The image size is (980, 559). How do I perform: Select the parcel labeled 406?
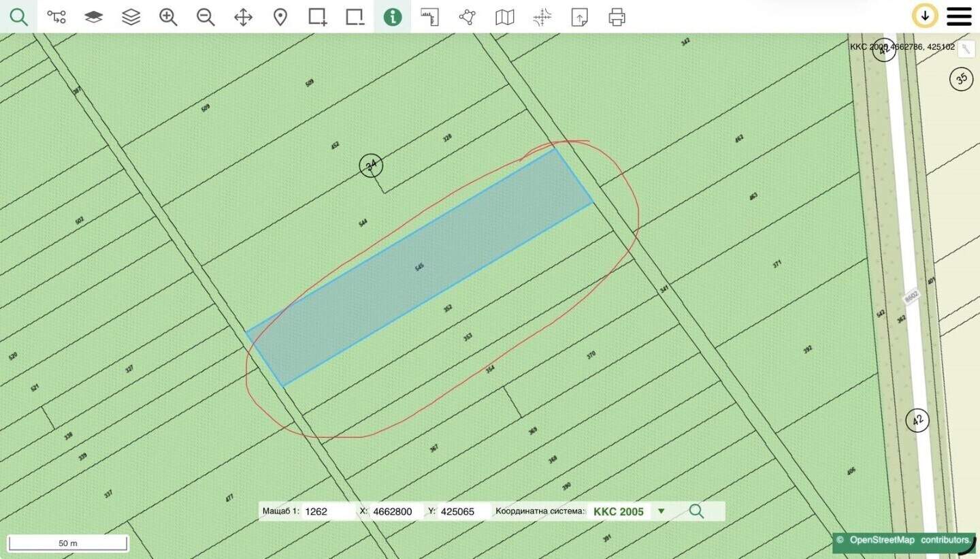(851, 471)
